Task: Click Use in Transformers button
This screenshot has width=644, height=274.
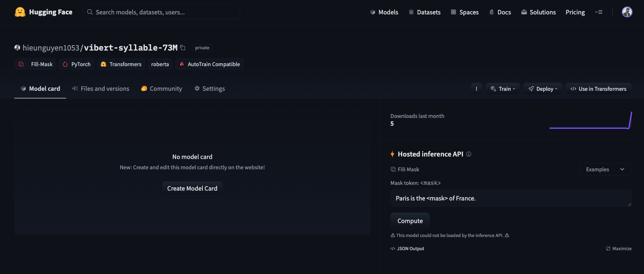Action: 598,89
